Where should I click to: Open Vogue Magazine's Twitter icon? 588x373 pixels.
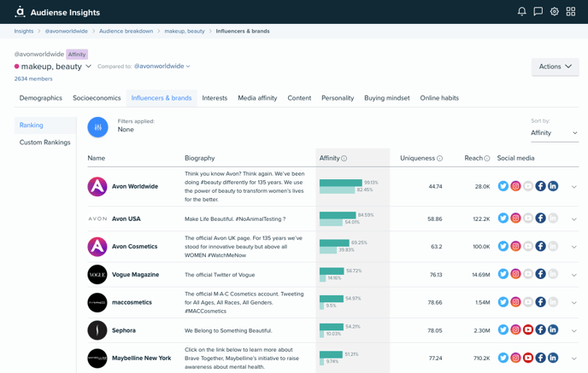tap(503, 274)
